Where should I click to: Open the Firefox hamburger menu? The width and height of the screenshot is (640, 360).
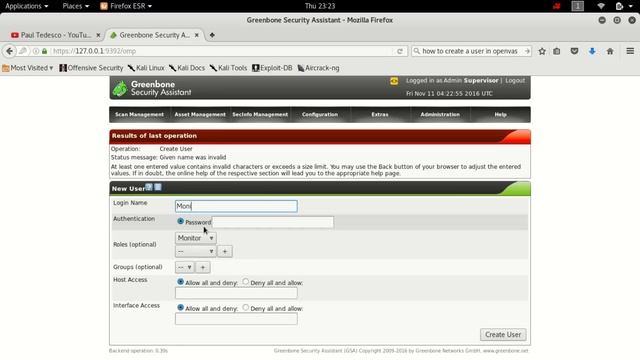coord(630,51)
